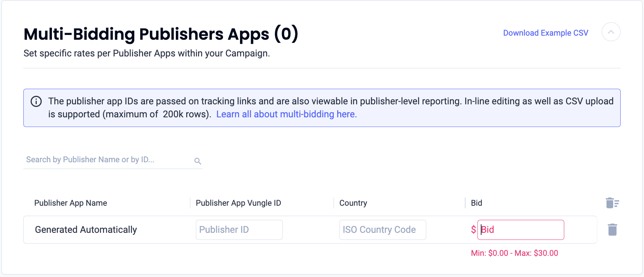Collapse the Multi-Bidding section with the chevron
The image size is (644, 277).
coord(611,32)
